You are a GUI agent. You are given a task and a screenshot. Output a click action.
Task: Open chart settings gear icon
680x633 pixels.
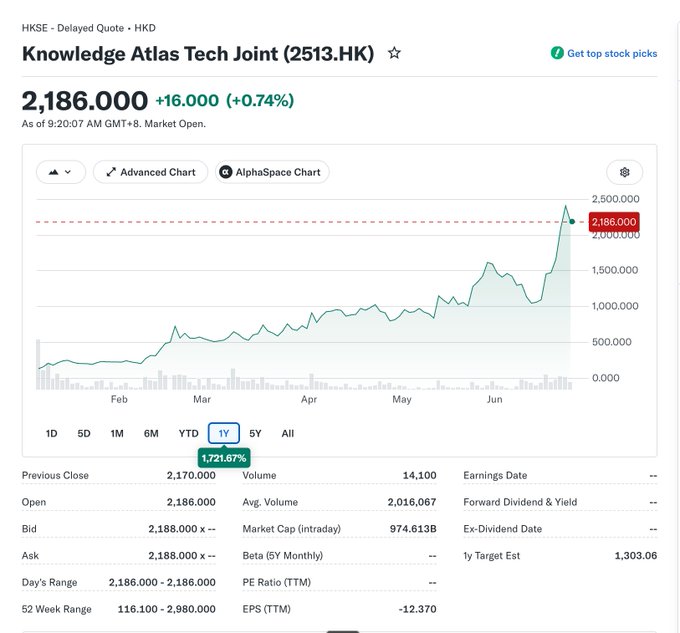(624, 172)
